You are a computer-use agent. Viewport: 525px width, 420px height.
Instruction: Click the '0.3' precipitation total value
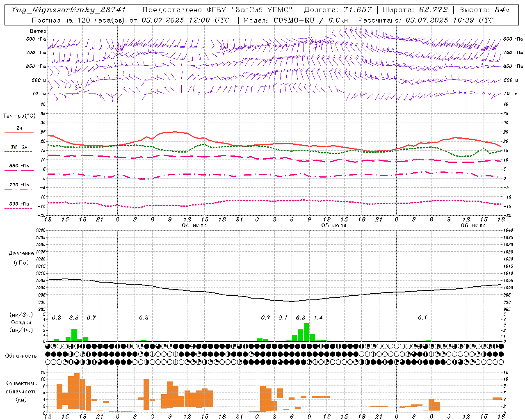(57, 317)
